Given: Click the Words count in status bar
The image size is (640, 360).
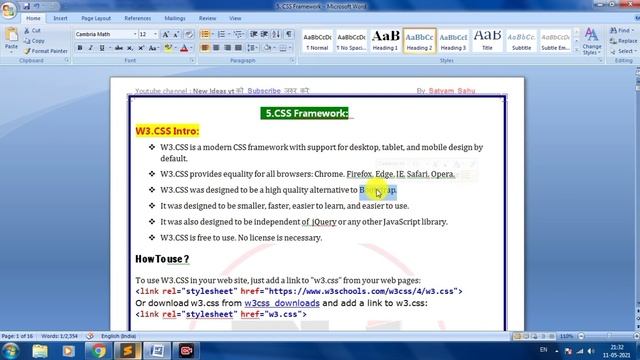Looking at the screenshot, I should point(59,336).
